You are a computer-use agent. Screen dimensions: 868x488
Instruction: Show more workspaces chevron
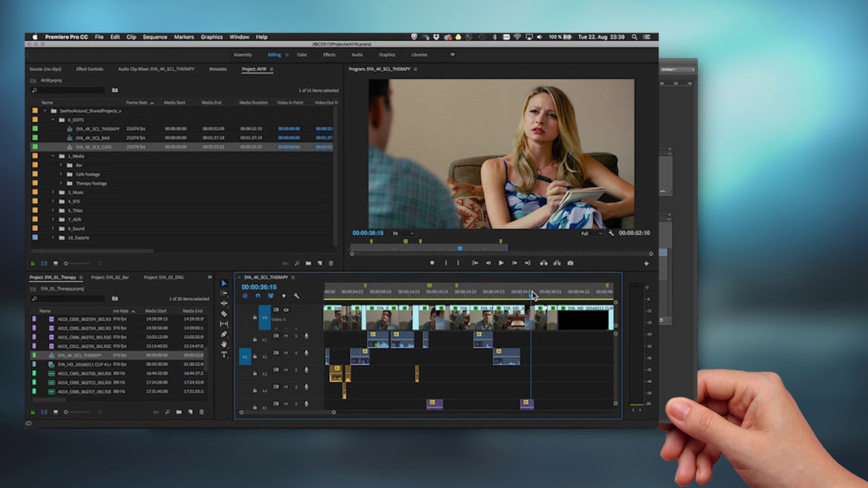(452, 54)
